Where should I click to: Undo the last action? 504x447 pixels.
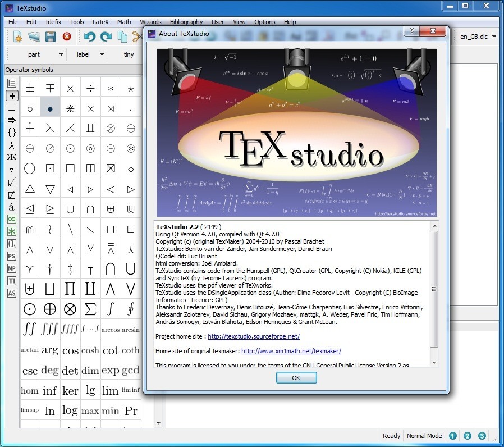point(89,37)
